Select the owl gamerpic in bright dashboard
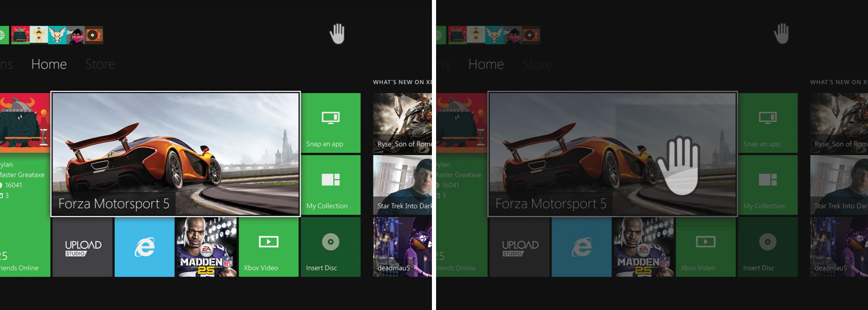This screenshot has height=310, width=868. (x=57, y=35)
